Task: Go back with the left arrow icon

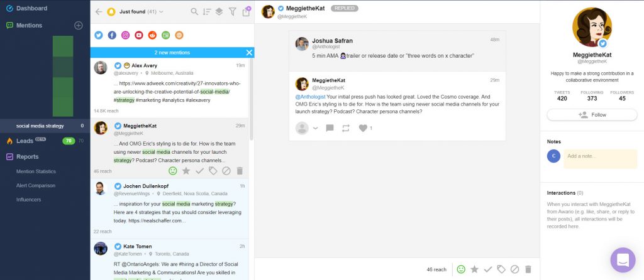Action: (x=99, y=12)
